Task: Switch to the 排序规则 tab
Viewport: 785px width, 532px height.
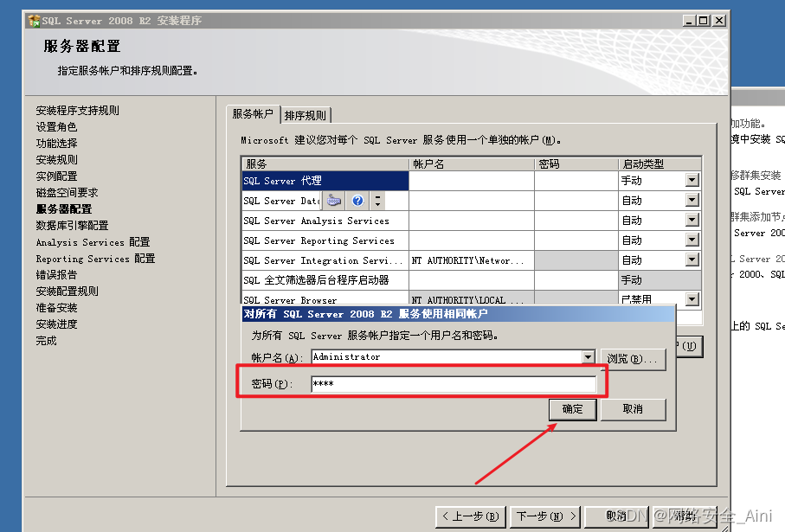Action: tap(306, 116)
